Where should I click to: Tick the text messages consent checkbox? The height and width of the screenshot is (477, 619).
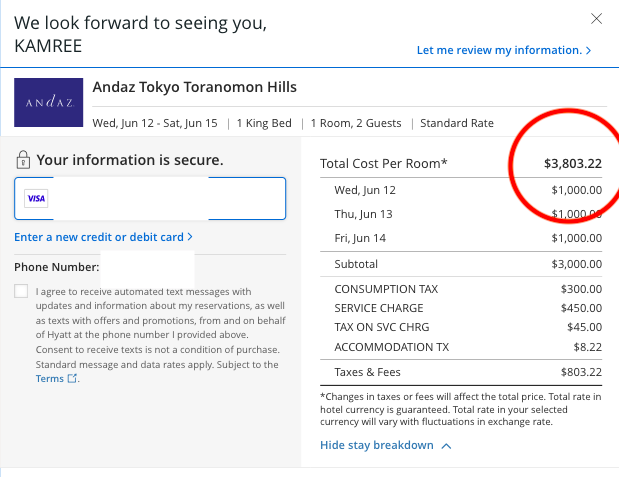pos(21,291)
